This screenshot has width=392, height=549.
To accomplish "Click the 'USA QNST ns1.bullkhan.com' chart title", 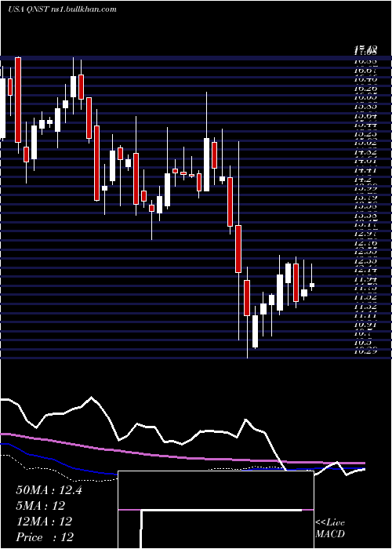I will (62, 9).
